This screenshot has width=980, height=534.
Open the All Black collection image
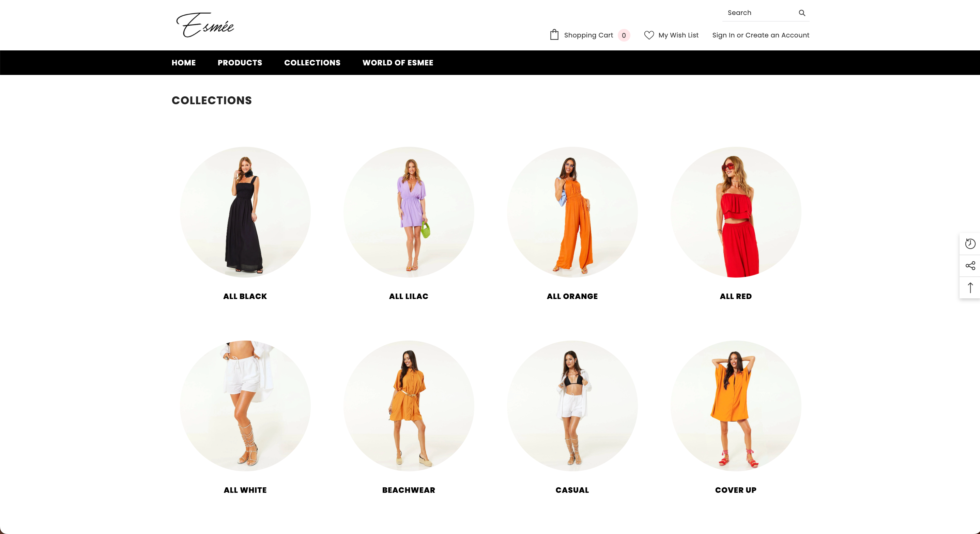coord(245,212)
